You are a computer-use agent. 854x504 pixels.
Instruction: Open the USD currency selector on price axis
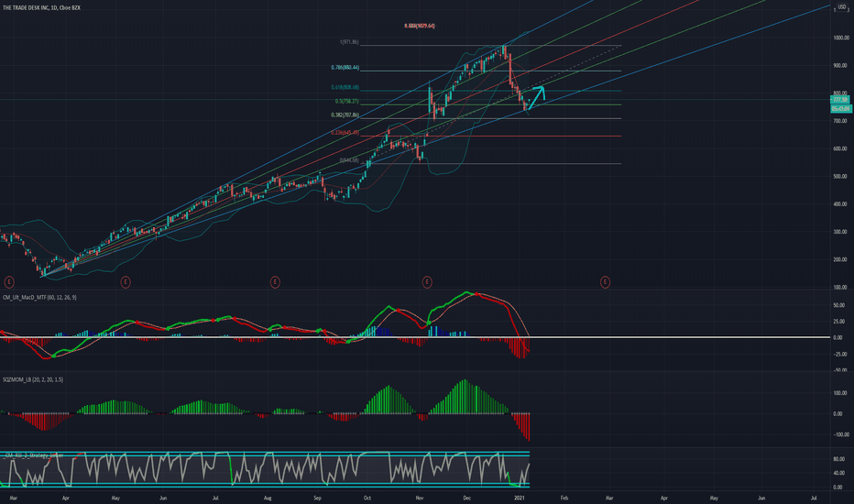point(841,7)
